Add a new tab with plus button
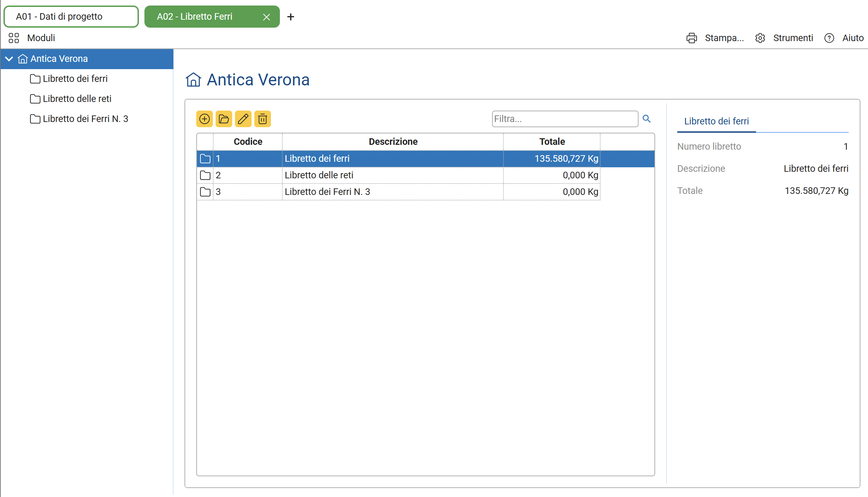 click(291, 17)
